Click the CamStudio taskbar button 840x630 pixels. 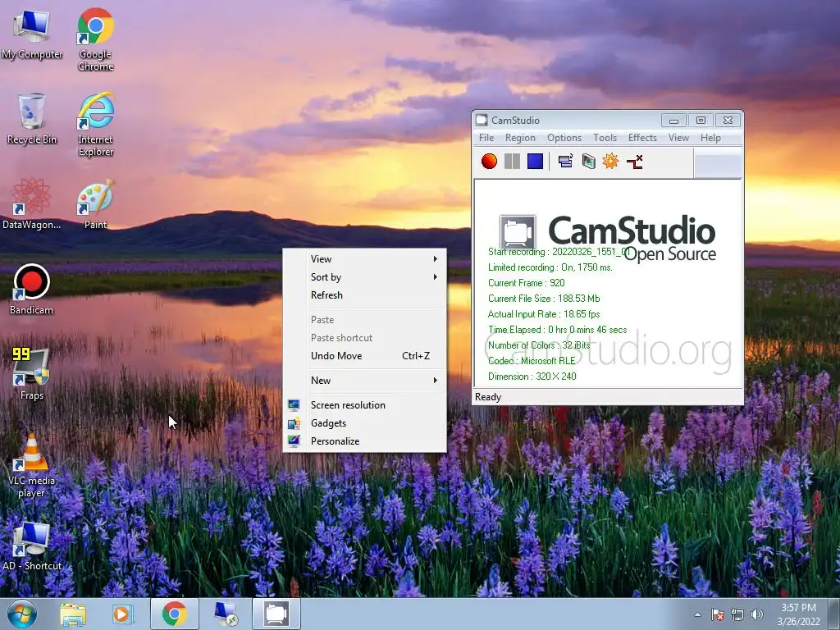point(276,614)
